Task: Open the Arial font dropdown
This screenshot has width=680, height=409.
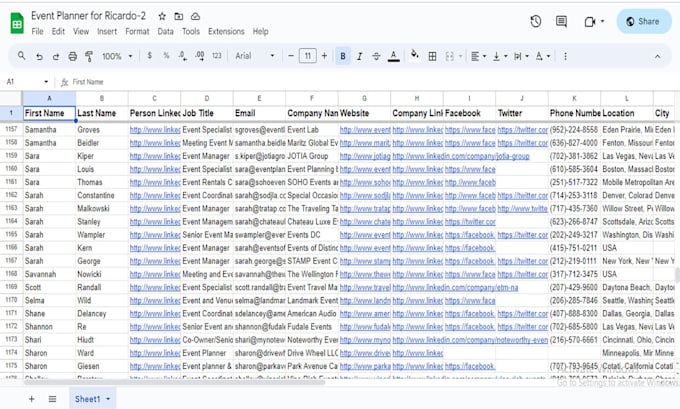Action: [x=255, y=56]
